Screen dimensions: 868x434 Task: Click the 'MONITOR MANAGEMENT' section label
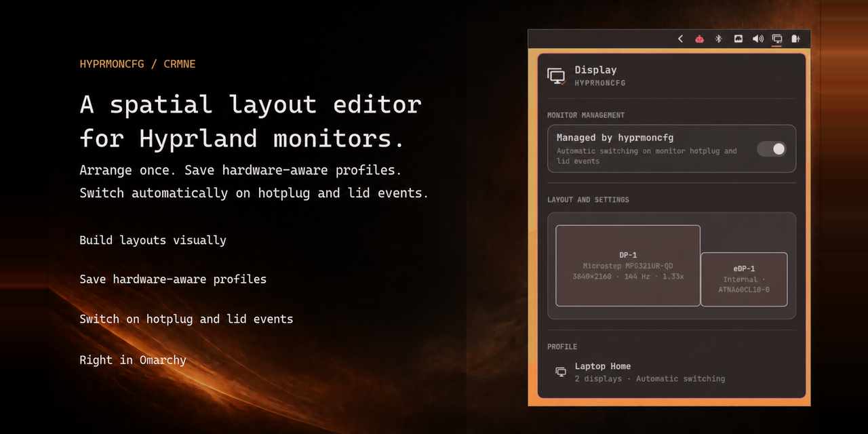click(586, 115)
